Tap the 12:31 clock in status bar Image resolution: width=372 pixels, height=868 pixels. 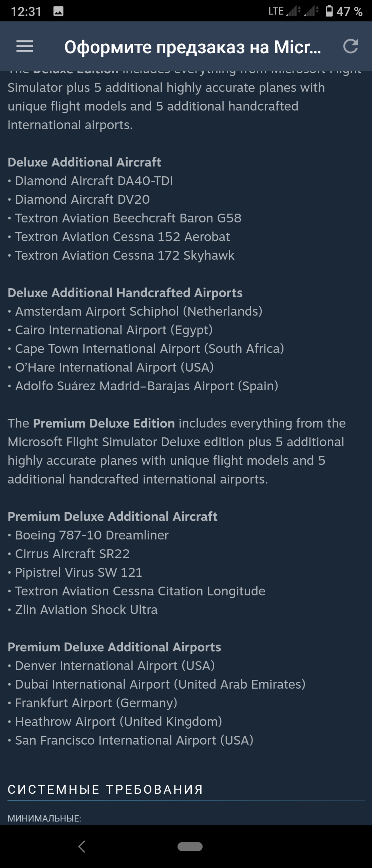click(x=26, y=12)
